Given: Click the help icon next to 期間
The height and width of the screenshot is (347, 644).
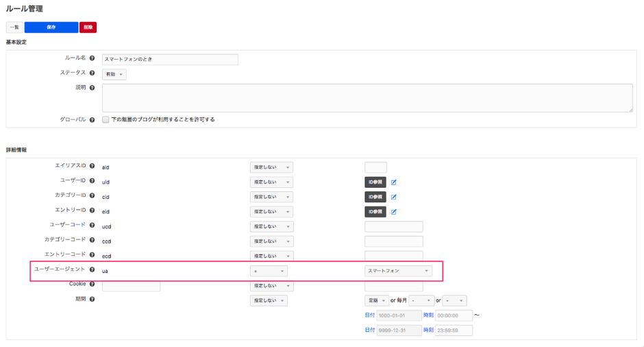Looking at the screenshot, I should [92, 300].
